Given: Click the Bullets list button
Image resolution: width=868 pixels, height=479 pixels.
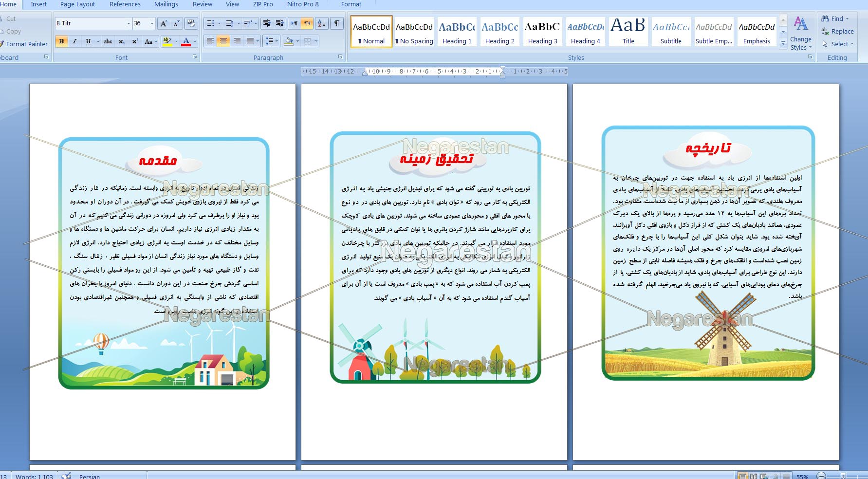Looking at the screenshot, I should pyautogui.click(x=210, y=23).
